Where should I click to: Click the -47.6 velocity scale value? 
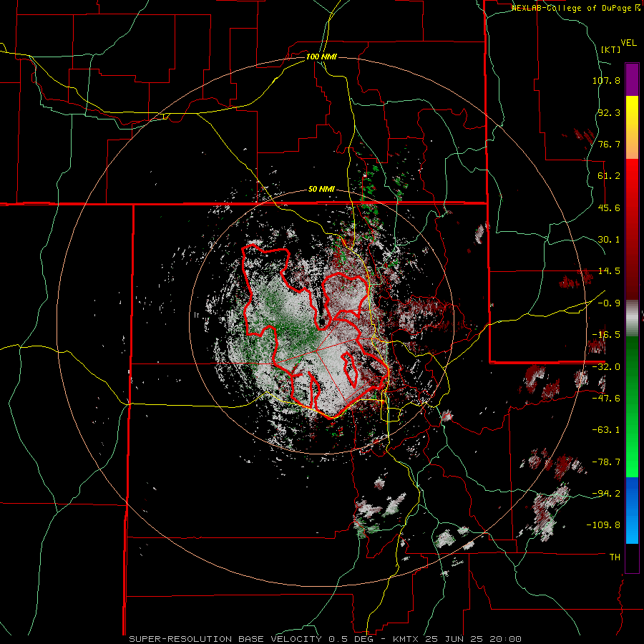click(606, 399)
